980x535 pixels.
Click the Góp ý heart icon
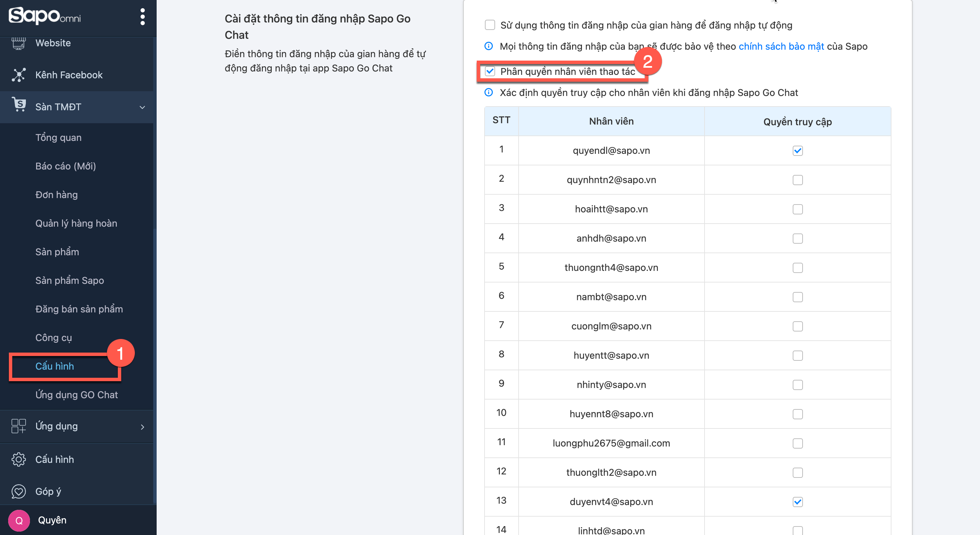pyautogui.click(x=19, y=491)
